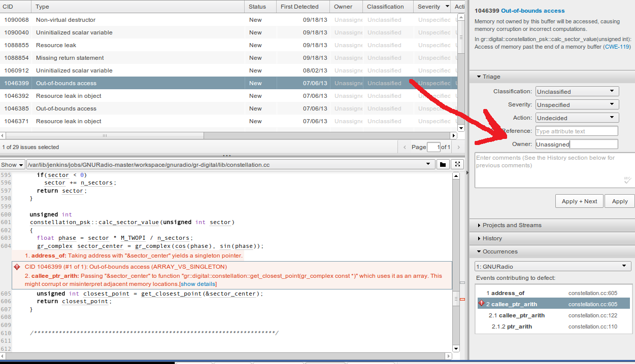Open the 'Out-of-bounds access' title link in the details panel
This screenshot has height=364, width=635.
[532, 11]
